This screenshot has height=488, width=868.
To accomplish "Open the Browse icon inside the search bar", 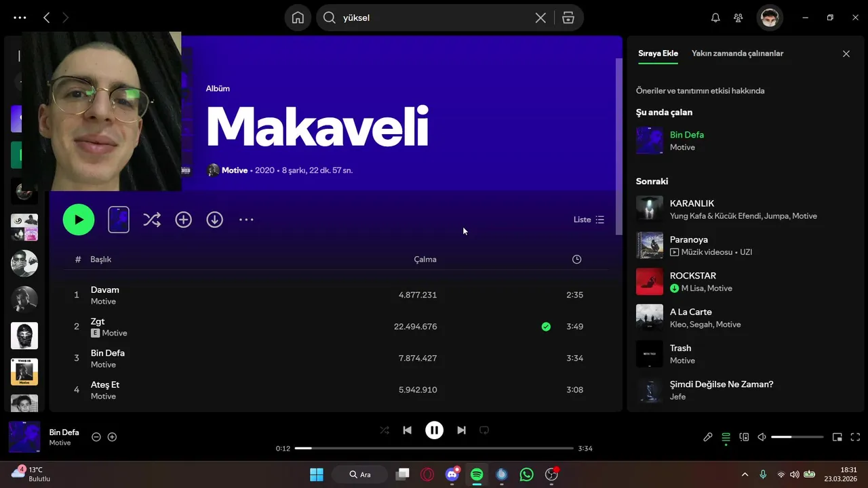I will pyautogui.click(x=568, y=18).
